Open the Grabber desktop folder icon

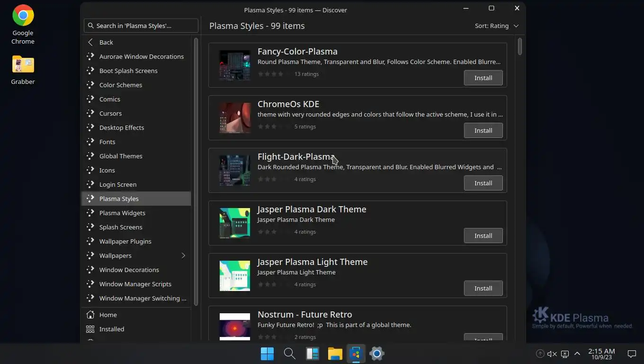pos(23,69)
